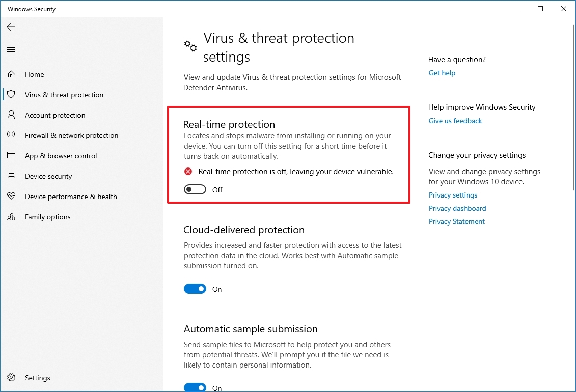
Task: Click the Account protection person icon
Action: coord(11,115)
